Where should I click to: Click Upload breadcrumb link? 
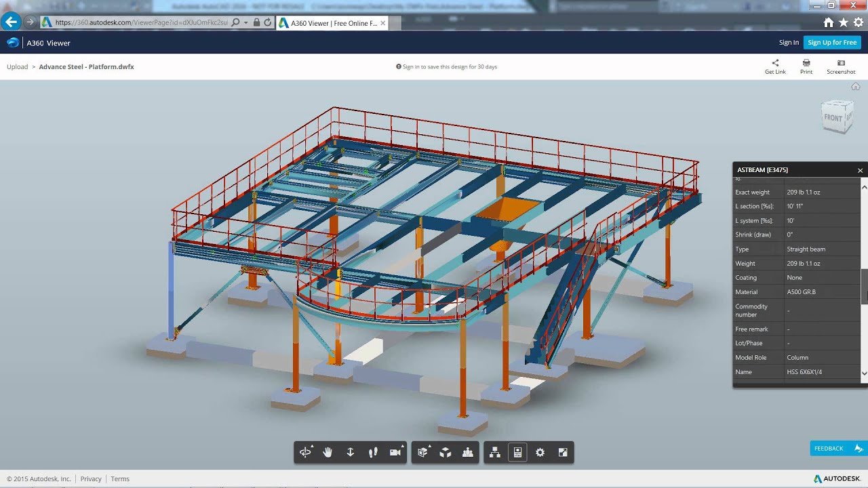[x=17, y=67]
